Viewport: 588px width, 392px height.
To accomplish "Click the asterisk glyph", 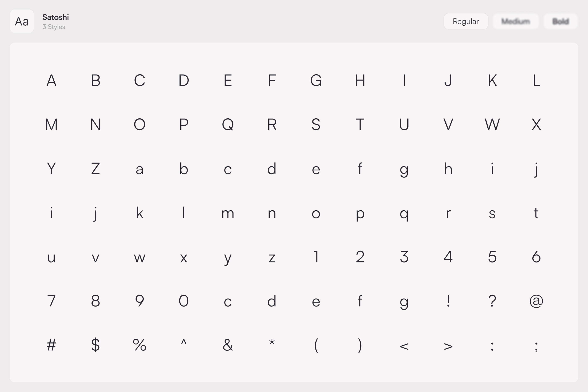I will coord(272,342).
